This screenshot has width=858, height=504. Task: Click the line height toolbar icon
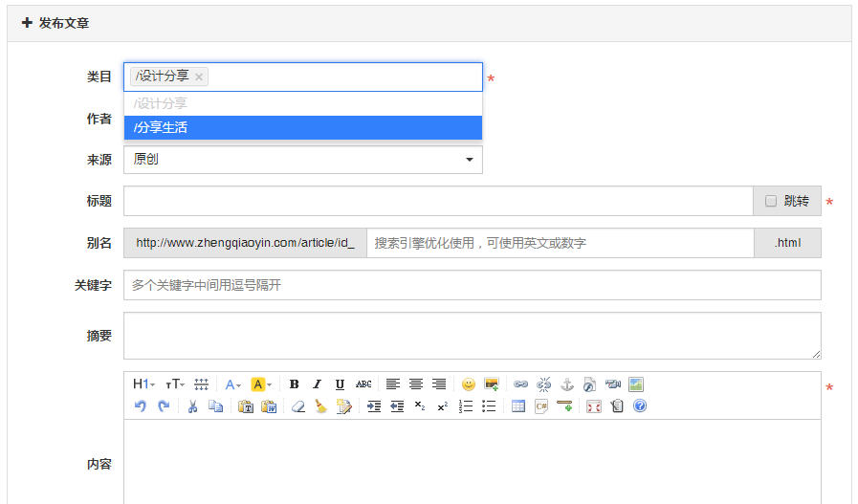202,384
